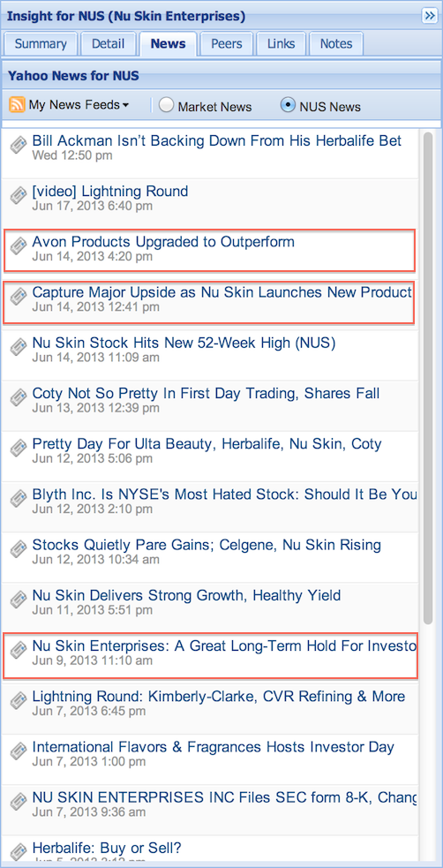The width and height of the screenshot is (443, 868).
Task: Read Pretty Day For Ulta Beauty story
Action: tap(206, 444)
